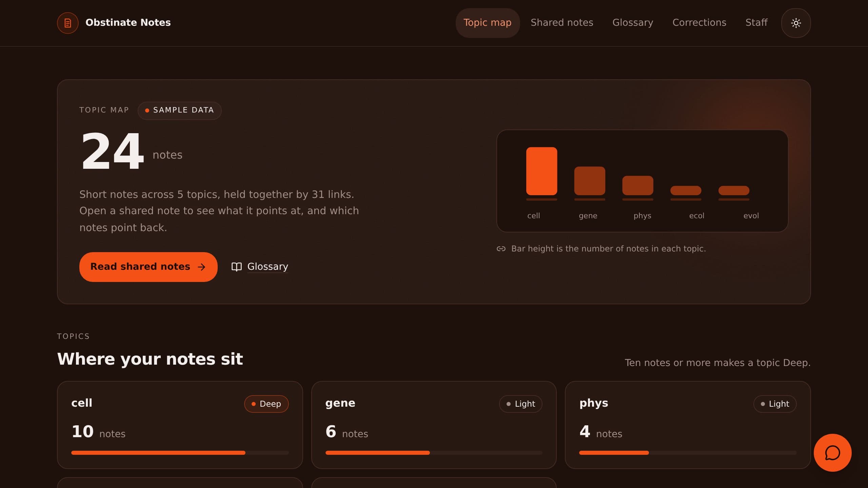Click the Deep badge on cell card
Viewport: 868px width, 488px height.
click(x=266, y=404)
